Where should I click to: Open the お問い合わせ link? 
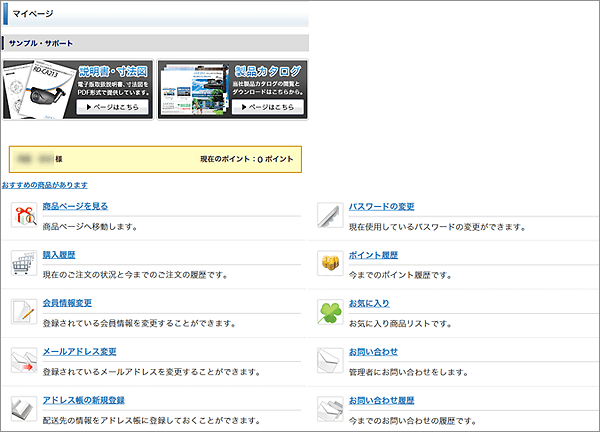point(373,352)
